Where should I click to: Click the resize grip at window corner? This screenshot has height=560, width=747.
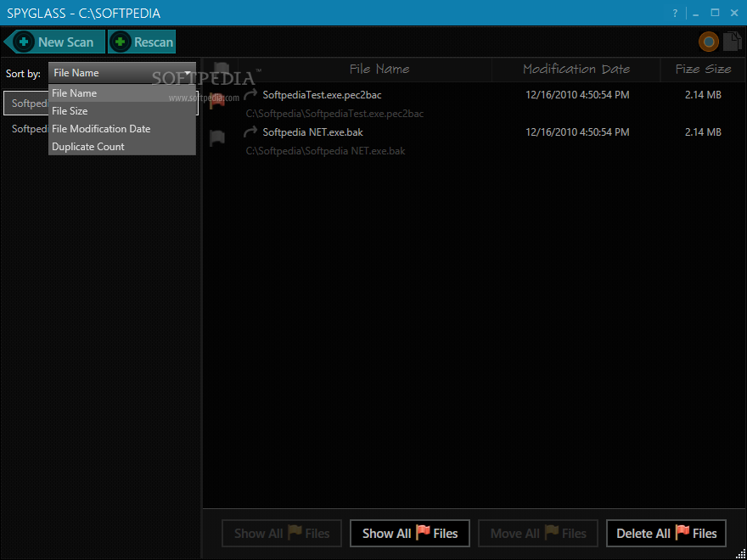pyautogui.click(x=740, y=553)
